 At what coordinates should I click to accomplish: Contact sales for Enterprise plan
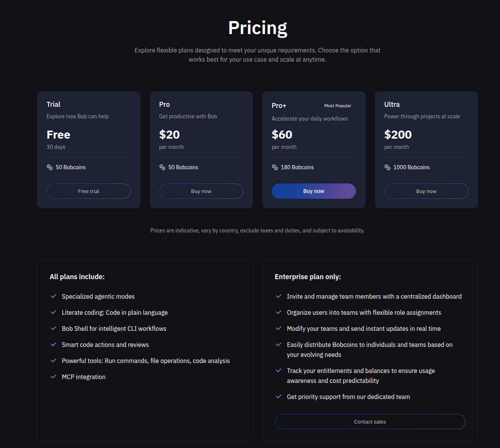pos(370,422)
